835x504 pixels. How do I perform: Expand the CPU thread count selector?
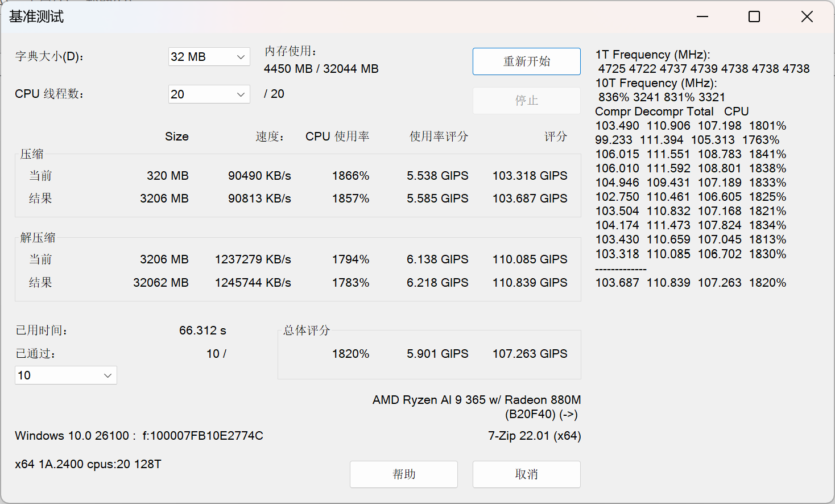pyautogui.click(x=208, y=94)
